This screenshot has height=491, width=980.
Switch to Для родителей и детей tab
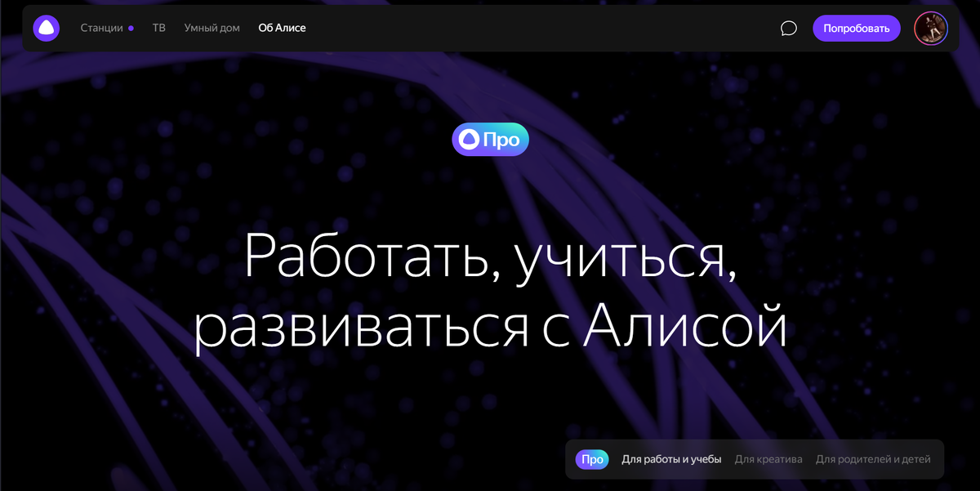[873, 459]
